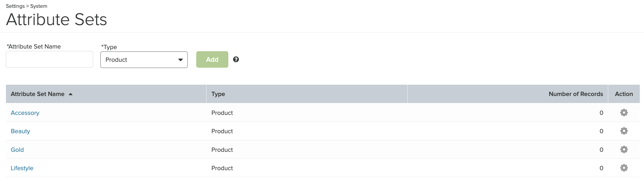Open the gear action for Gold
This screenshot has height=185, width=644.
coord(624,149)
